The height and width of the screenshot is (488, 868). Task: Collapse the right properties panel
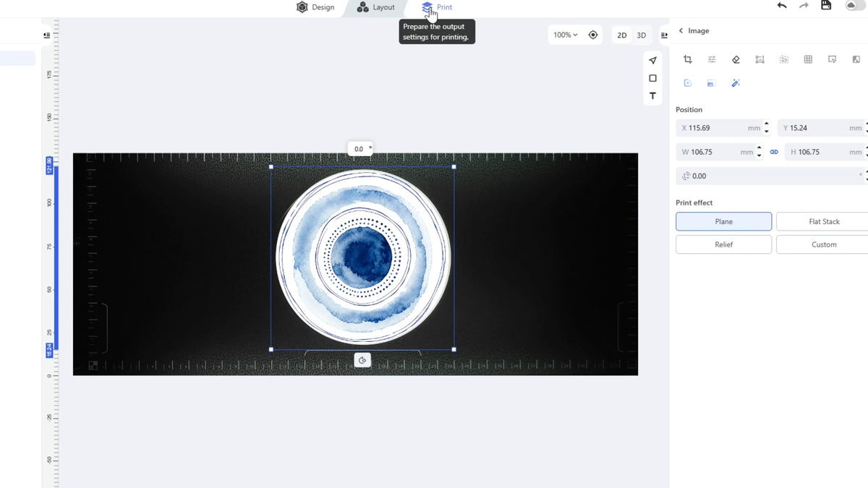tap(664, 35)
